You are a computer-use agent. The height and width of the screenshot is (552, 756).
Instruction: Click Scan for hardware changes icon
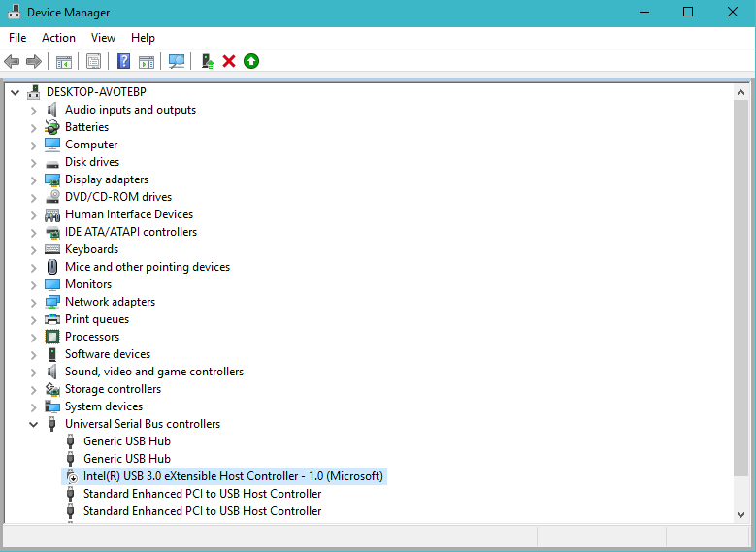click(x=177, y=61)
